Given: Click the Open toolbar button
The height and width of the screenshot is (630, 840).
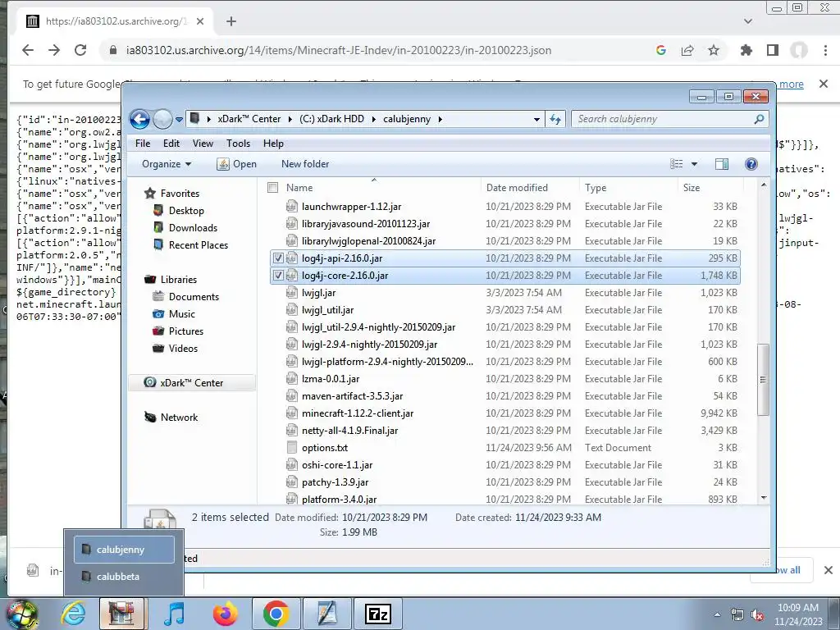Looking at the screenshot, I should coord(237,164).
